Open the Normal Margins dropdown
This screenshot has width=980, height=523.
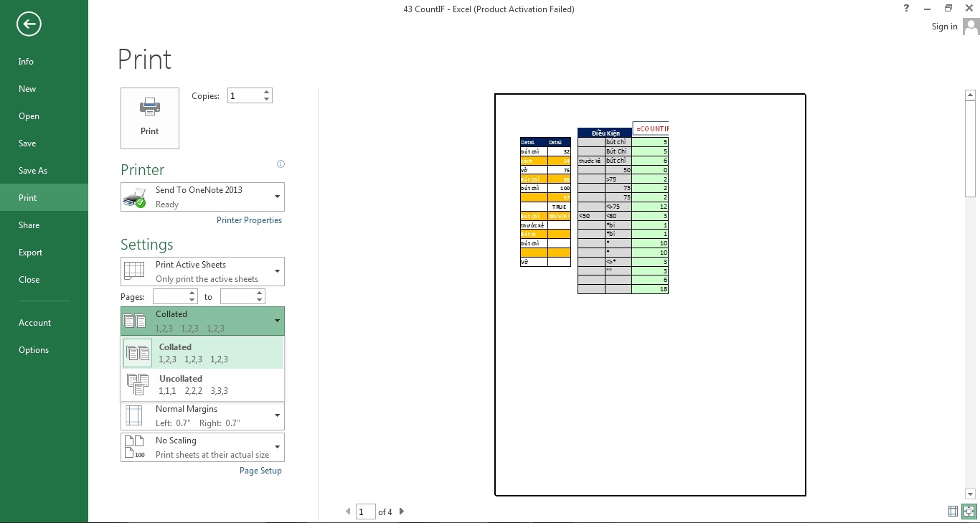(x=203, y=415)
